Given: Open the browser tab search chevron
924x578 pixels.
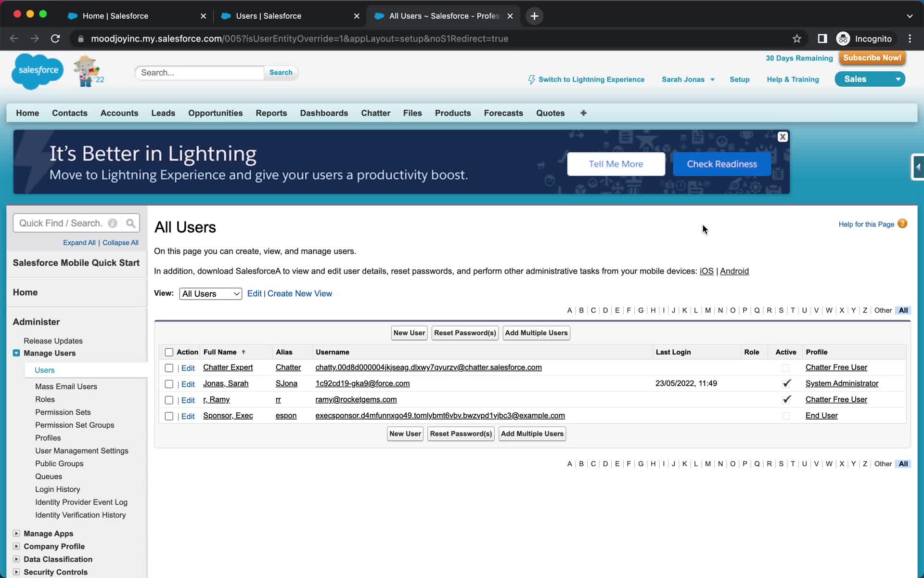Looking at the screenshot, I should 910,16.
